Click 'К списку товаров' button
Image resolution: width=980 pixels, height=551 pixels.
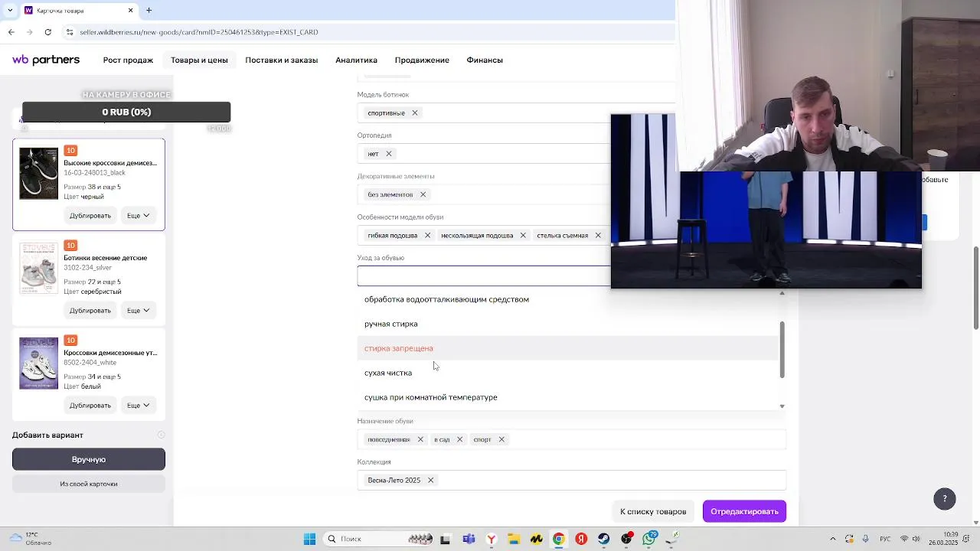point(653,511)
